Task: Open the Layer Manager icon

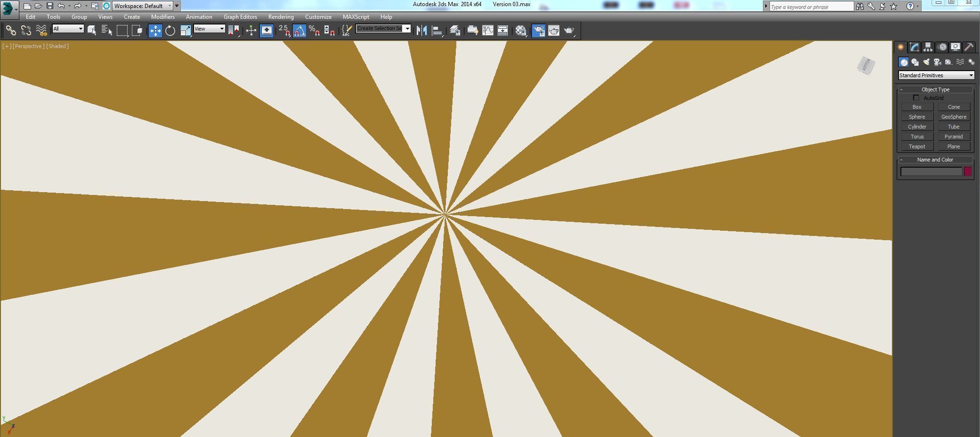Action: (x=454, y=31)
